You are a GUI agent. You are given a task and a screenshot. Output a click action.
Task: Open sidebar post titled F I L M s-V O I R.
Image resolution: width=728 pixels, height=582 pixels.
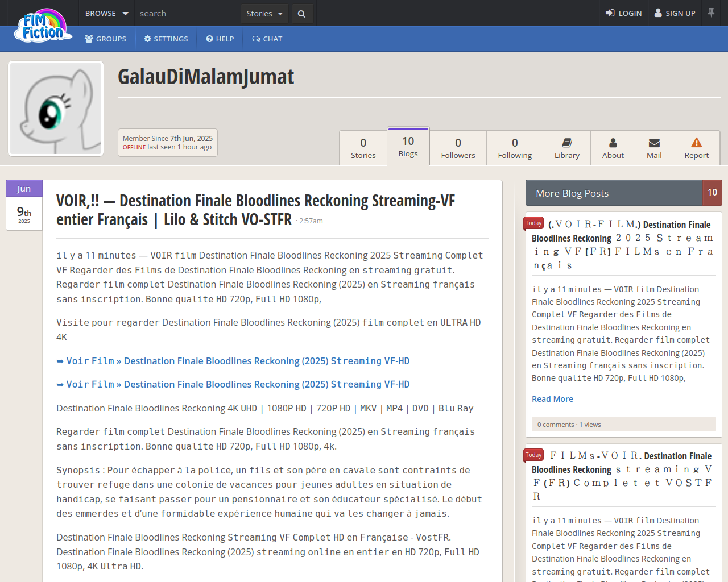click(623, 476)
